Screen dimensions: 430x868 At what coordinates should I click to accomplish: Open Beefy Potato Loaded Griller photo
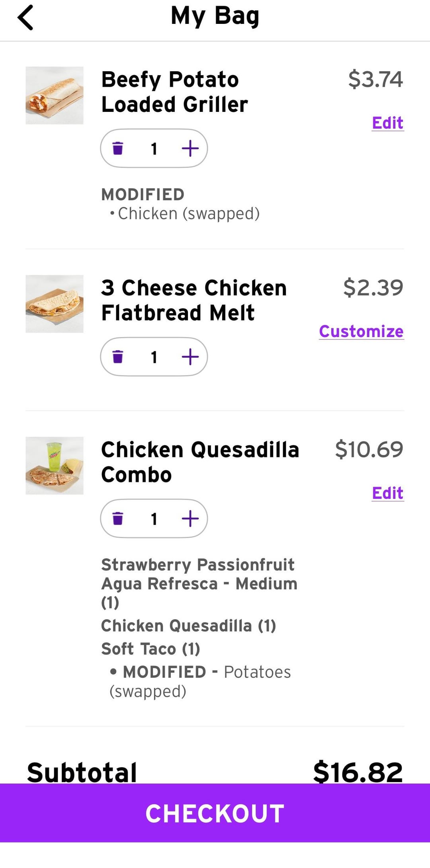(55, 96)
